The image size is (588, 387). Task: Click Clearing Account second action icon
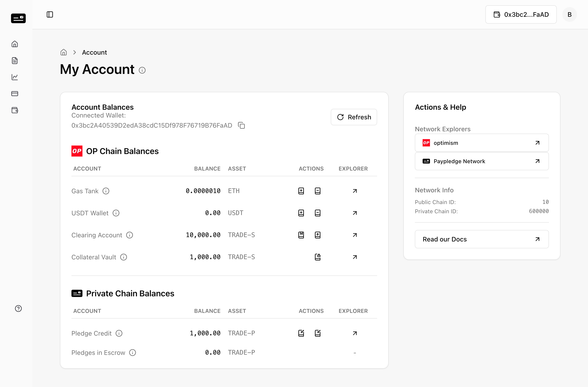click(x=318, y=235)
